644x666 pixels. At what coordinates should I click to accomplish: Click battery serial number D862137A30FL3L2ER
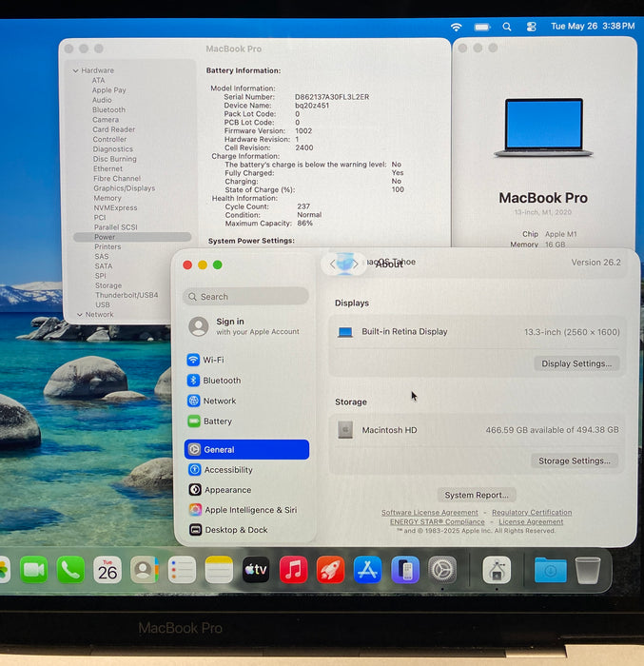332,97
